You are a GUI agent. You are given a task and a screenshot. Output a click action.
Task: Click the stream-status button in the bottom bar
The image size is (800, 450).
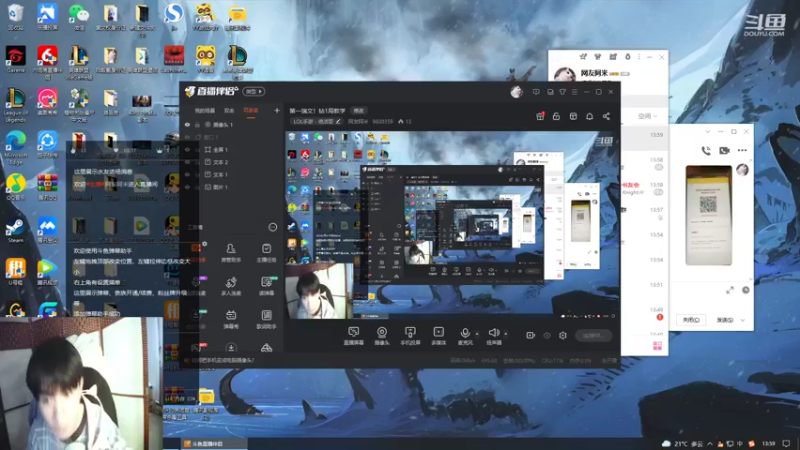point(593,335)
